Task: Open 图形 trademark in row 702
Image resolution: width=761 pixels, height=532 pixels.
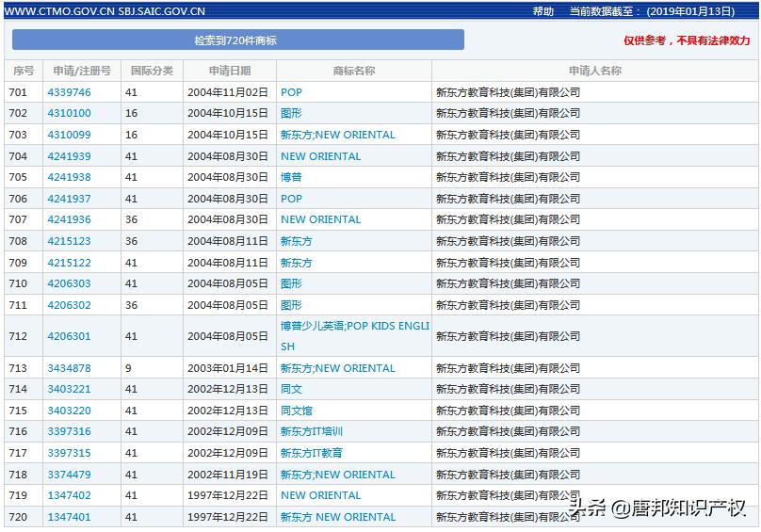Action: pyautogui.click(x=291, y=113)
